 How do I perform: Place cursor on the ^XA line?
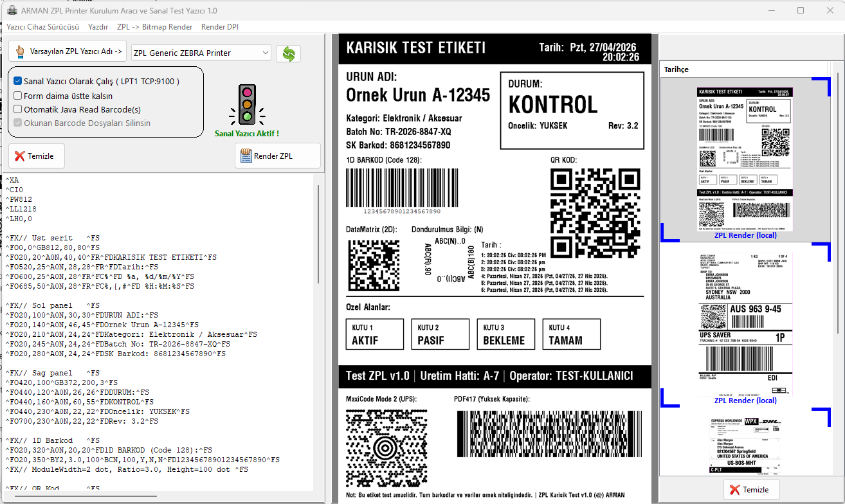click(13, 180)
